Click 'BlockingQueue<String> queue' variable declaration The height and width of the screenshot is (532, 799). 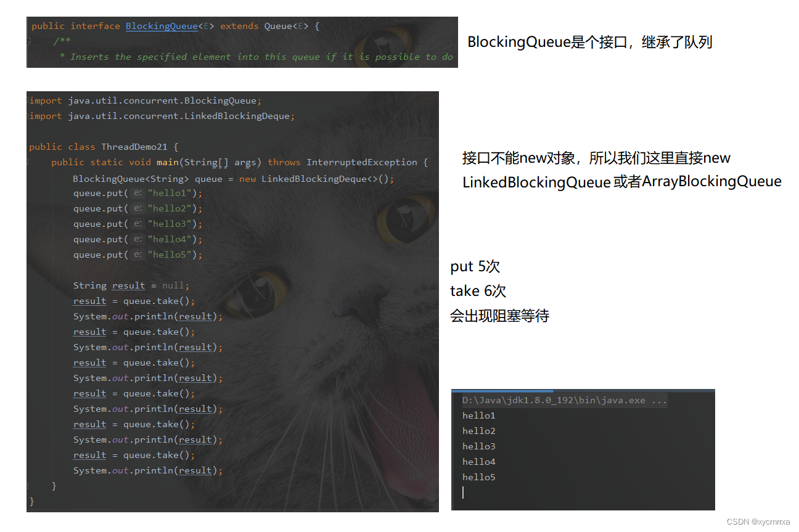(x=148, y=179)
